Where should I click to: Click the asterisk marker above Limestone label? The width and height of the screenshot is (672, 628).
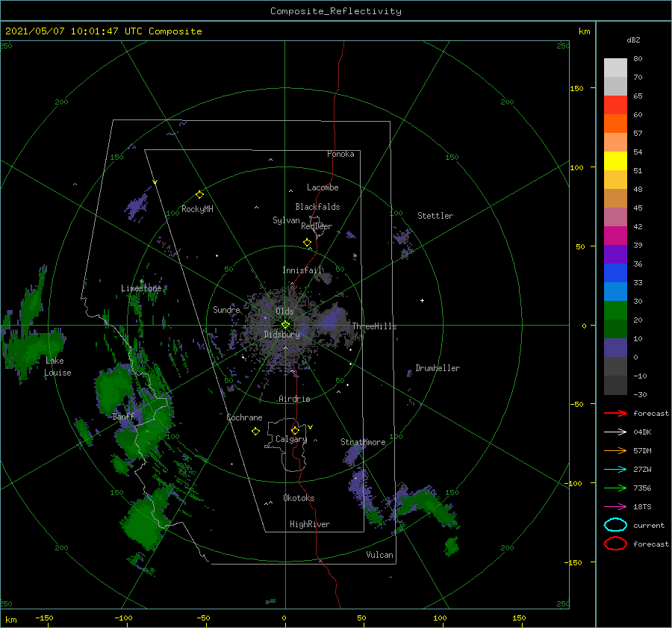click(141, 282)
